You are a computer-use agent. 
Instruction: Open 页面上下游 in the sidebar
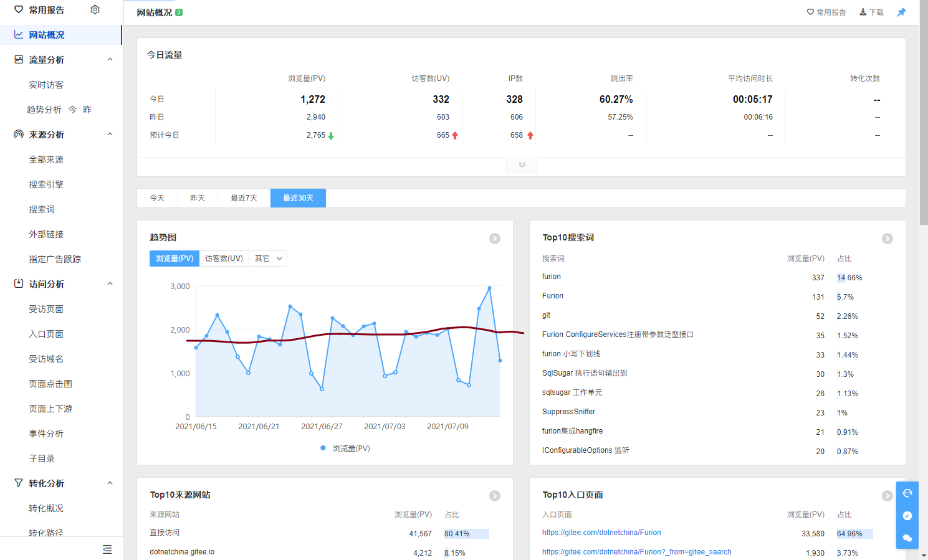coord(50,409)
